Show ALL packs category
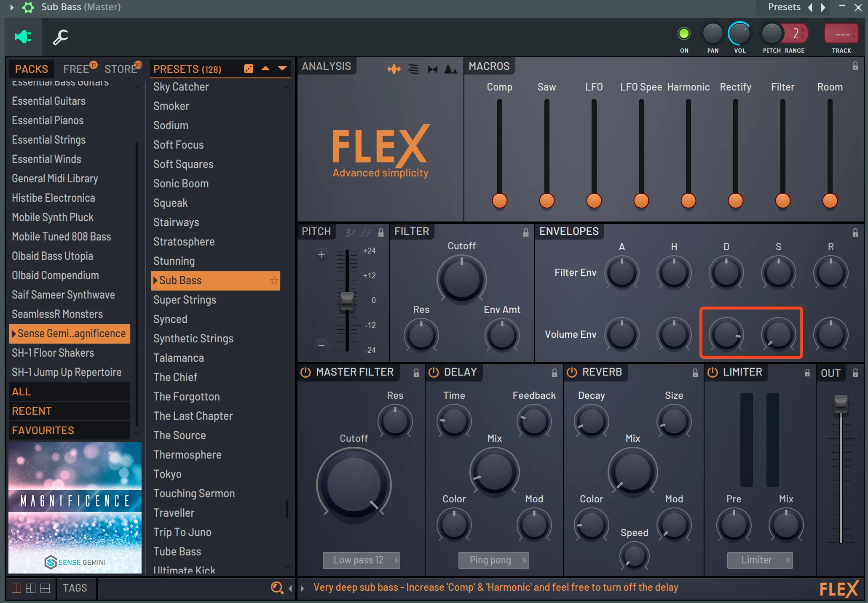This screenshot has height=603, width=868. [x=69, y=392]
